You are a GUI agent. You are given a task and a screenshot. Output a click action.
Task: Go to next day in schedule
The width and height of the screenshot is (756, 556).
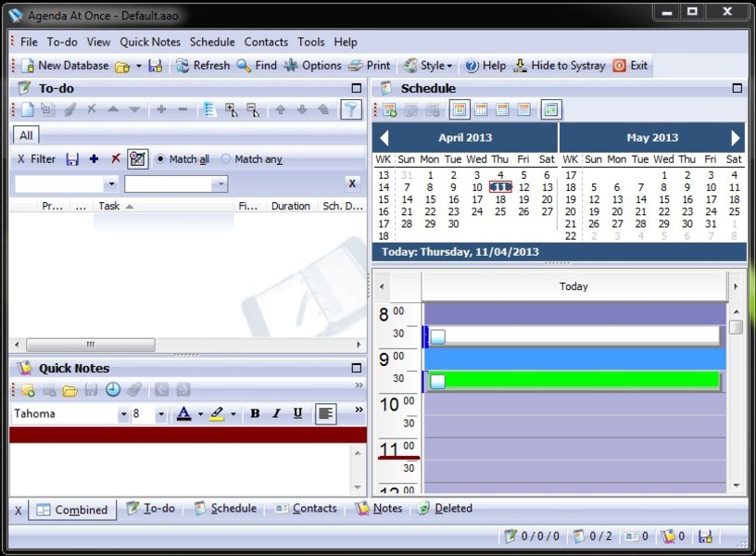(x=736, y=286)
